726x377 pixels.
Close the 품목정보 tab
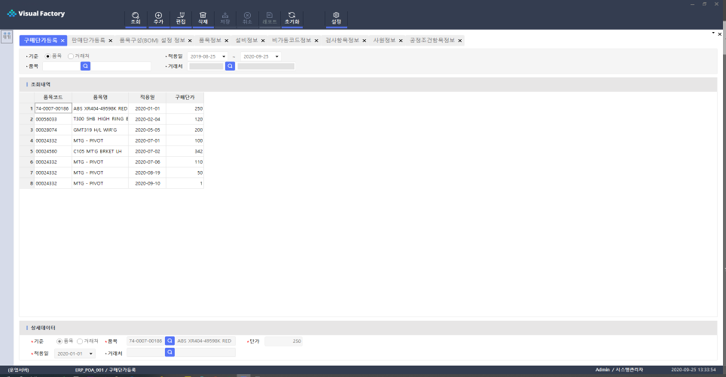[226, 41]
